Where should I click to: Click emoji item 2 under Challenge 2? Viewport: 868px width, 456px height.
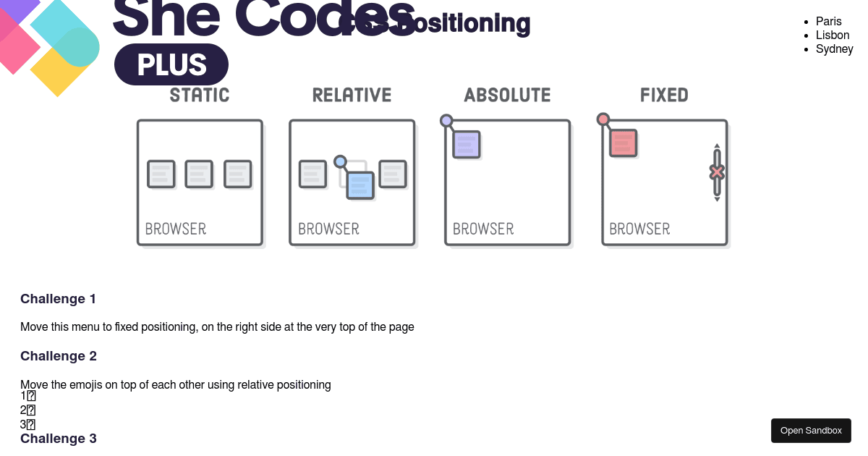pos(26,410)
